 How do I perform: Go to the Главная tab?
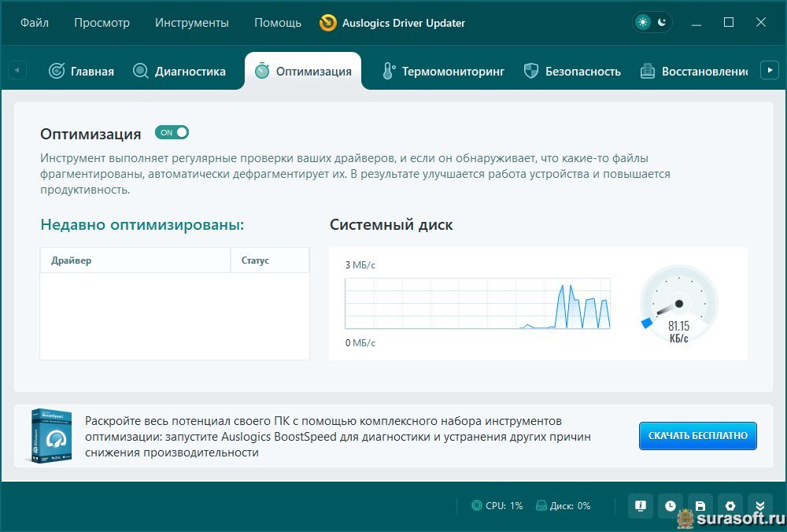click(81, 72)
